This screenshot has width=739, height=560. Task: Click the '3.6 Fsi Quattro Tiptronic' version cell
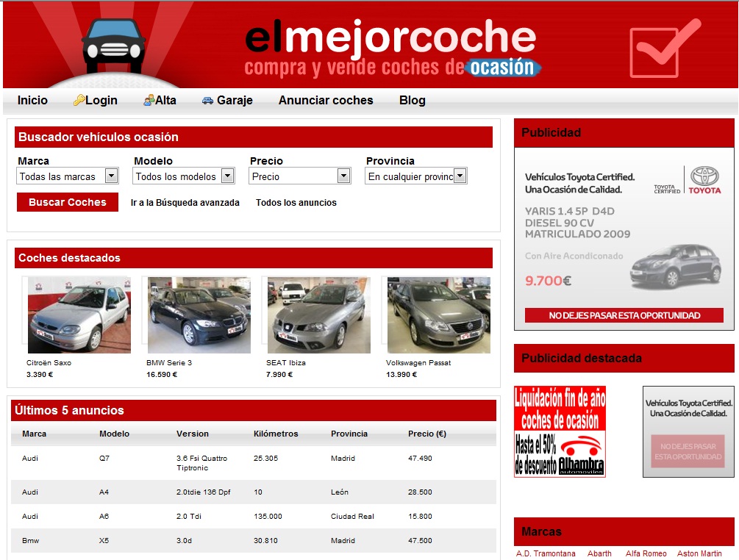[x=201, y=463]
